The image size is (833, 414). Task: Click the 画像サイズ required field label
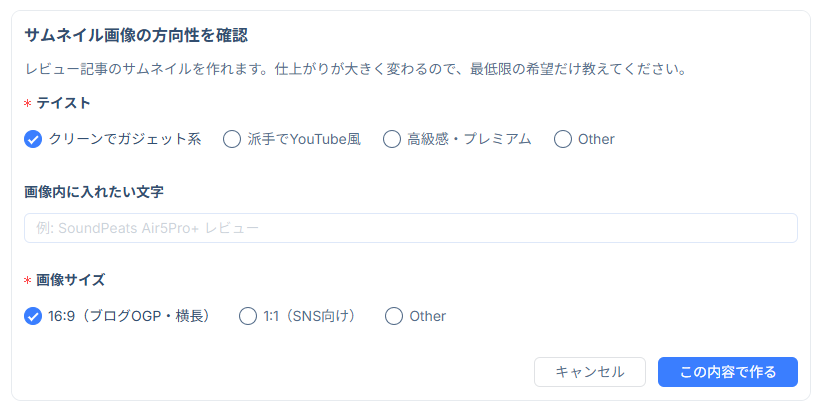pyautogui.click(x=70, y=279)
